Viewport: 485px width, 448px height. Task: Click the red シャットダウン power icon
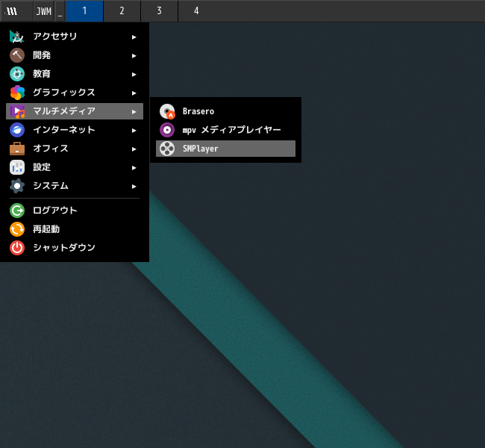(17, 248)
